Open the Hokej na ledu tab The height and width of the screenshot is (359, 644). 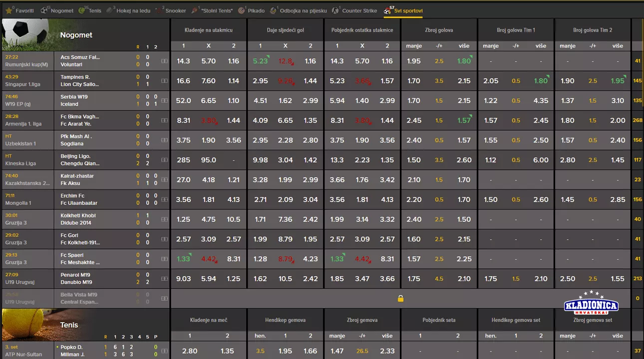pyautogui.click(x=129, y=10)
